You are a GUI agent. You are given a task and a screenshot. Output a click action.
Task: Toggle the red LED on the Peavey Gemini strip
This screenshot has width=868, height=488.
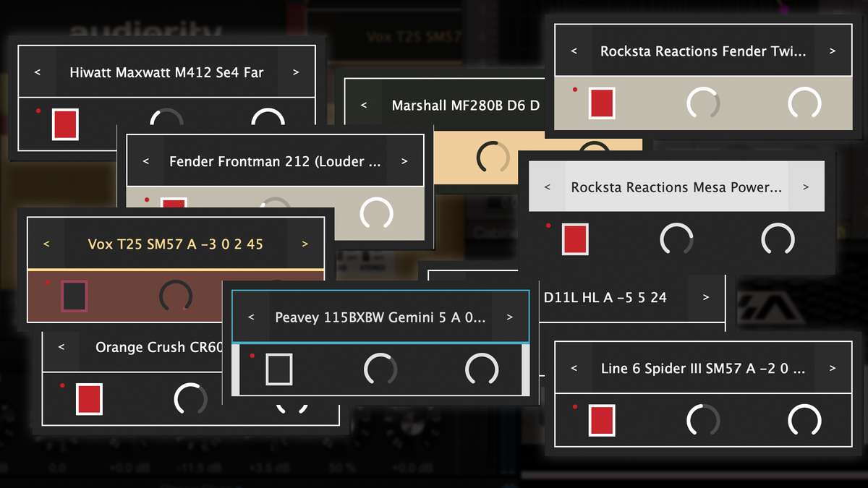[252, 355]
